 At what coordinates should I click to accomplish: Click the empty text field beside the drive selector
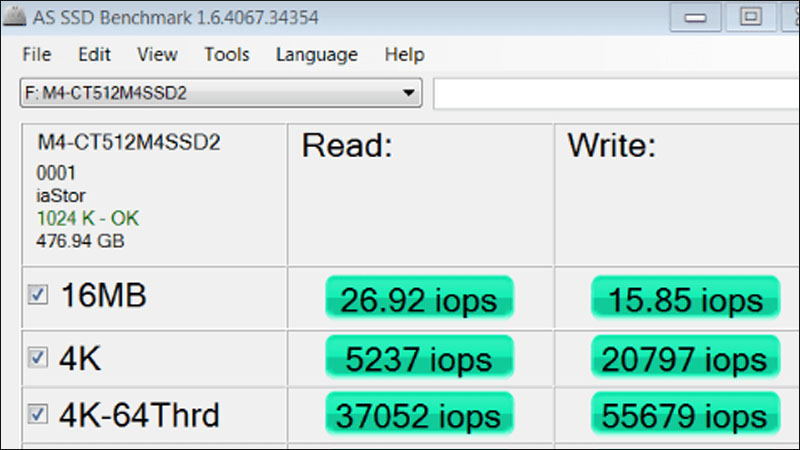point(616,93)
